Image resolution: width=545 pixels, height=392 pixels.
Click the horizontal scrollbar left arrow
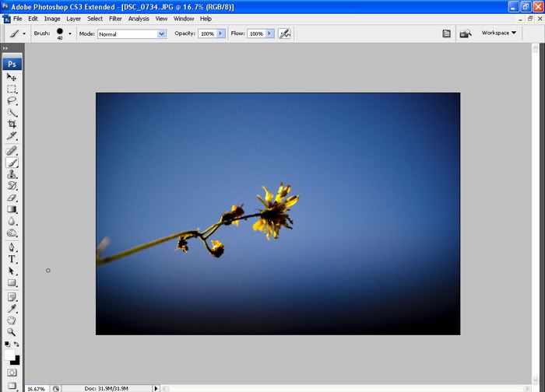[165, 389]
